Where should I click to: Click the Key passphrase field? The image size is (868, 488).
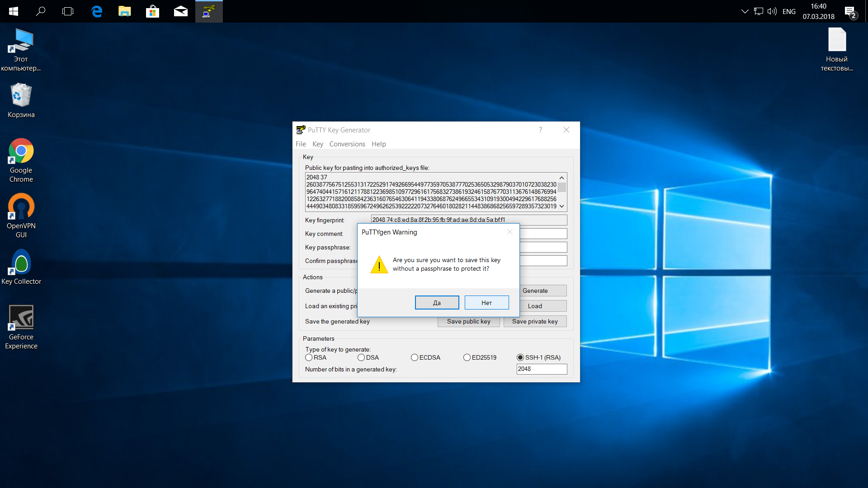pyautogui.click(x=543, y=247)
